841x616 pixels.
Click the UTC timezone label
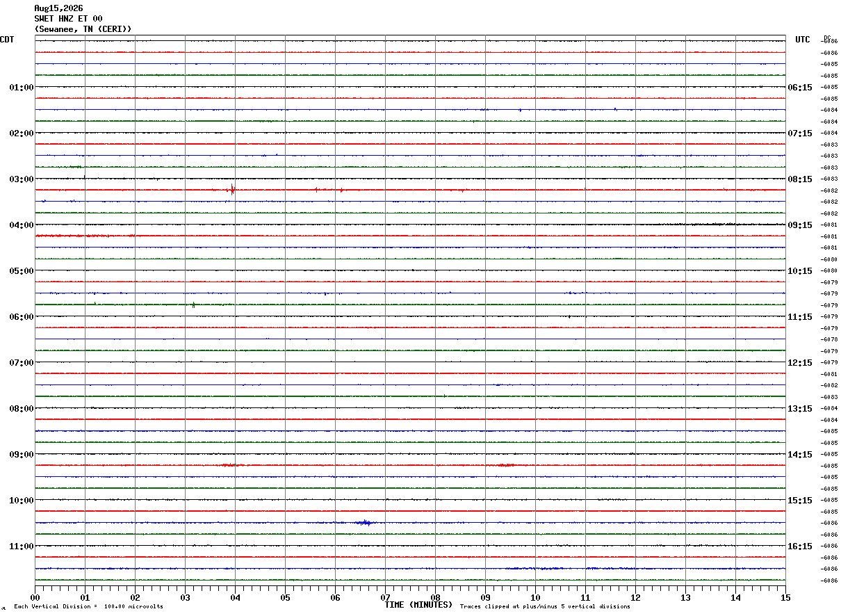pyautogui.click(x=803, y=40)
